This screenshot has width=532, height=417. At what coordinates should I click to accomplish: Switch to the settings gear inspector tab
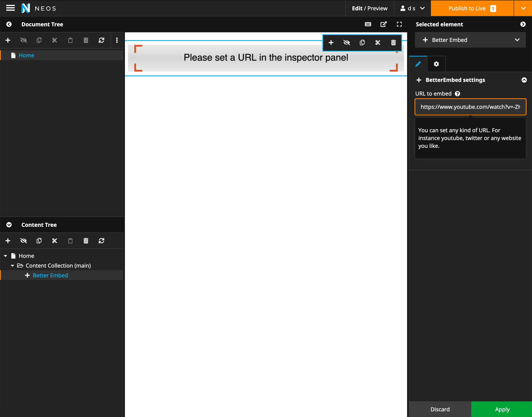coord(436,64)
